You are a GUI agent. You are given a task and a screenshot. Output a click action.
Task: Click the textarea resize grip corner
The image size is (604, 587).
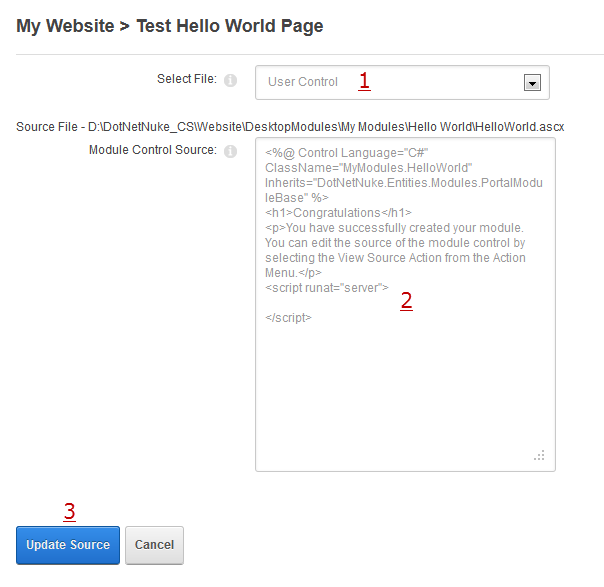tap(539, 455)
